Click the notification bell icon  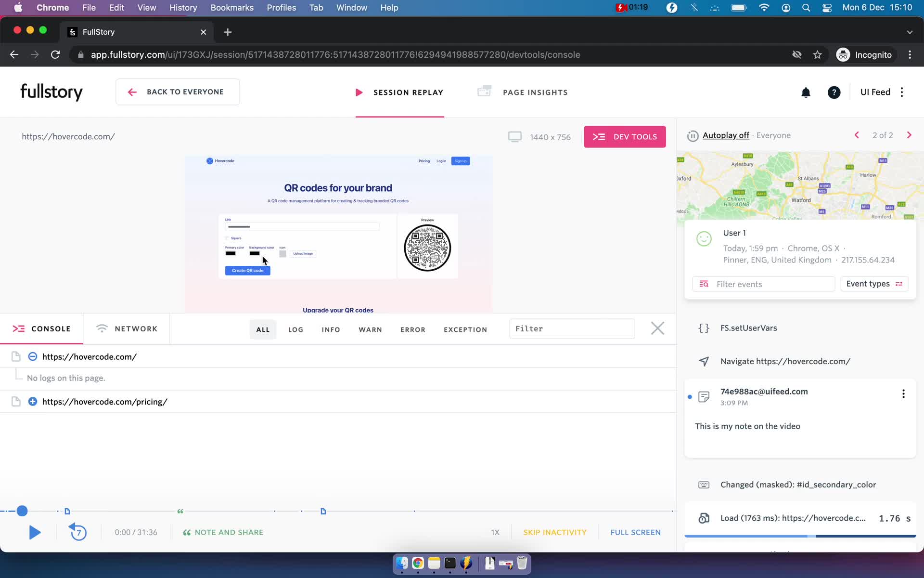pos(806,92)
